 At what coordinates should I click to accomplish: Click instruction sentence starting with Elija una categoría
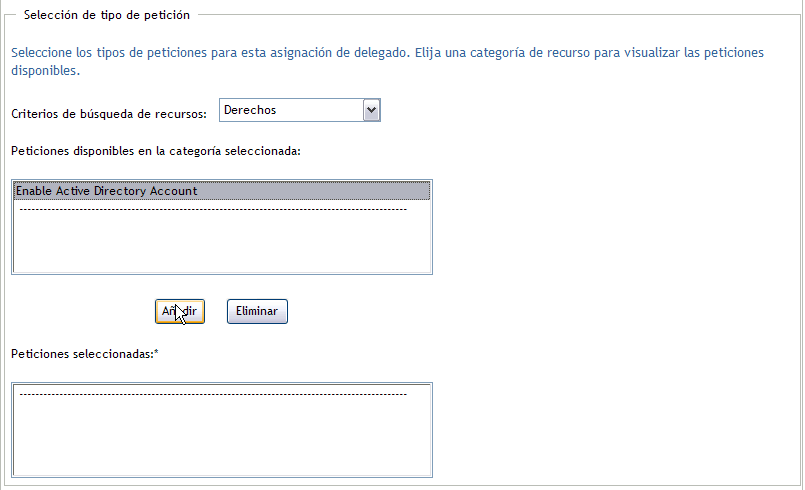(588, 52)
